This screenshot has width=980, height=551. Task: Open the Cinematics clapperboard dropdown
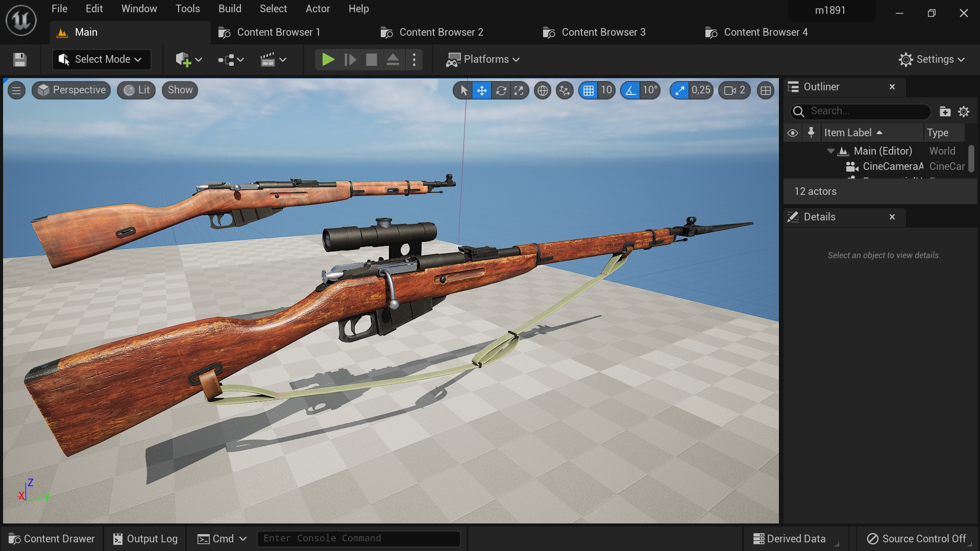273,60
